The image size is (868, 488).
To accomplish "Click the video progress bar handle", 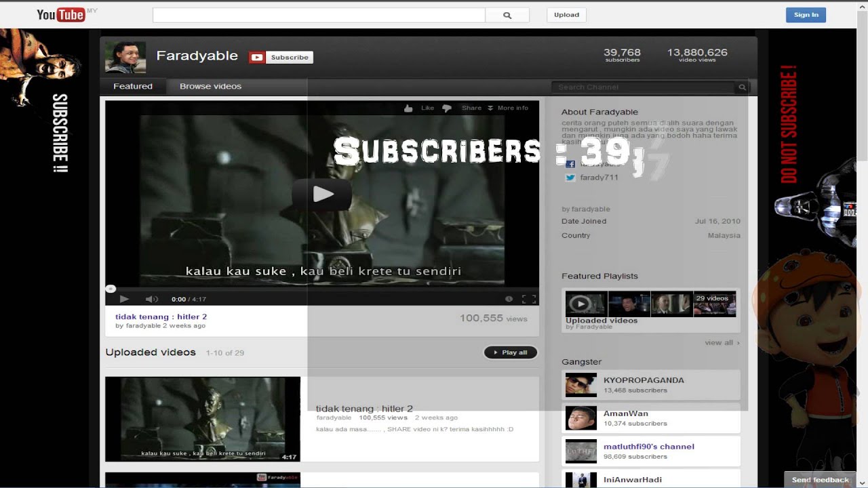I will pos(111,289).
